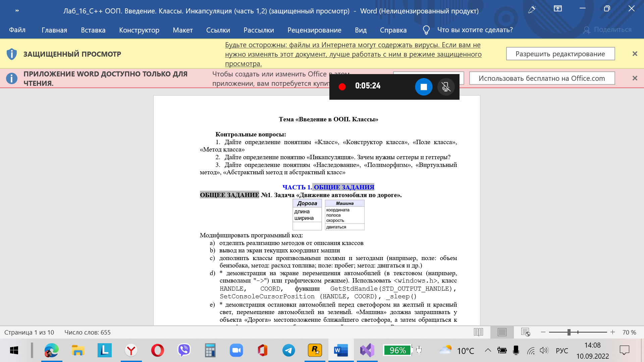Image resolution: width=644 pixels, height=362 pixels.
Task: Click the Машина class diagram header
Action: click(344, 203)
